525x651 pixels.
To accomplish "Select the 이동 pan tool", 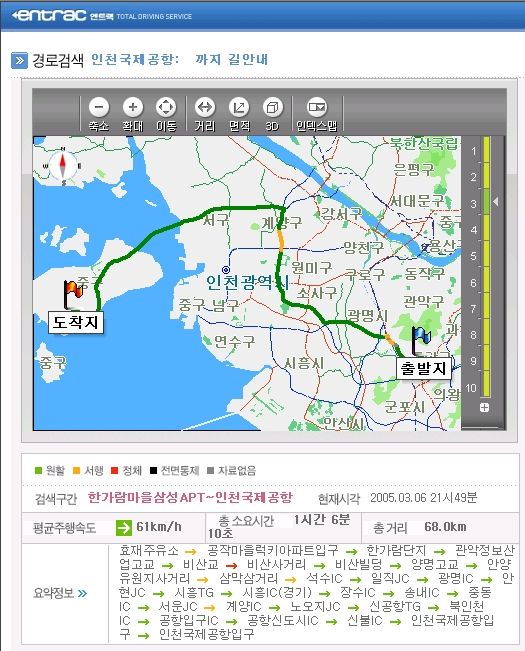I will [166, 108].
